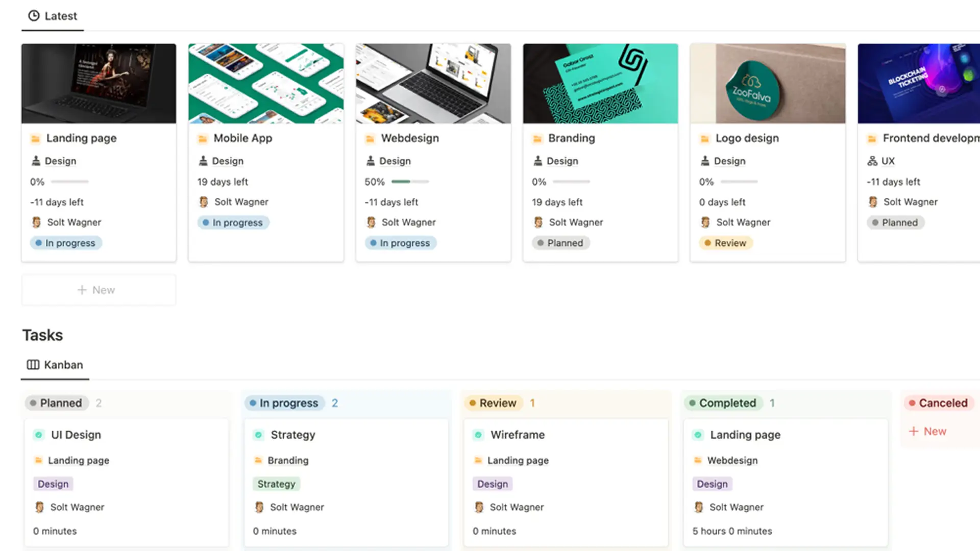The width and height of the screenshot is (980, 551).
Task: Open the Webdesign project title
Action: 410,138
